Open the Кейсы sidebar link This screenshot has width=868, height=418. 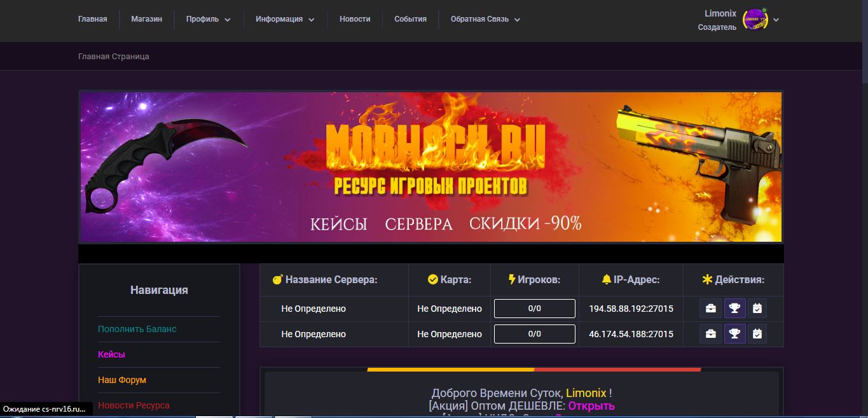tap(111, 354)
